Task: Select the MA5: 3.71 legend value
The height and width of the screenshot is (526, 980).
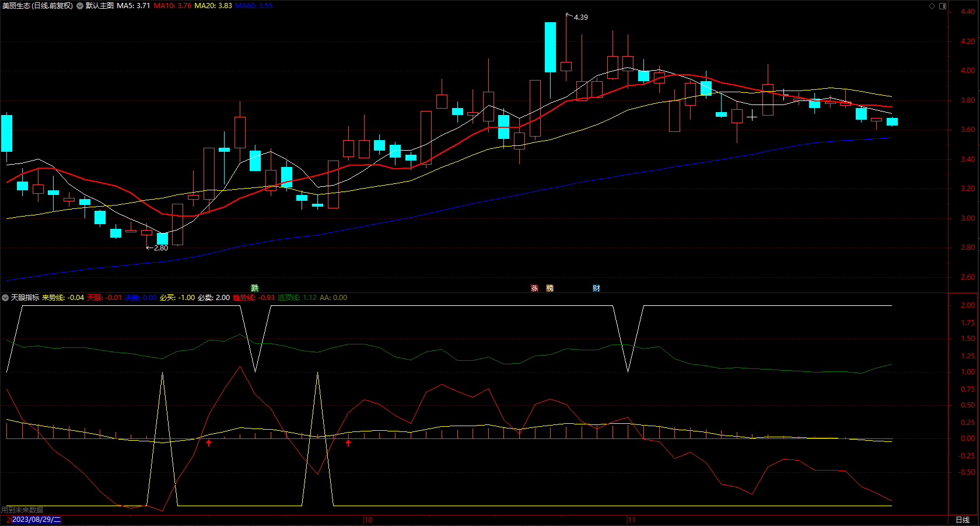Action: pos(134,6)
